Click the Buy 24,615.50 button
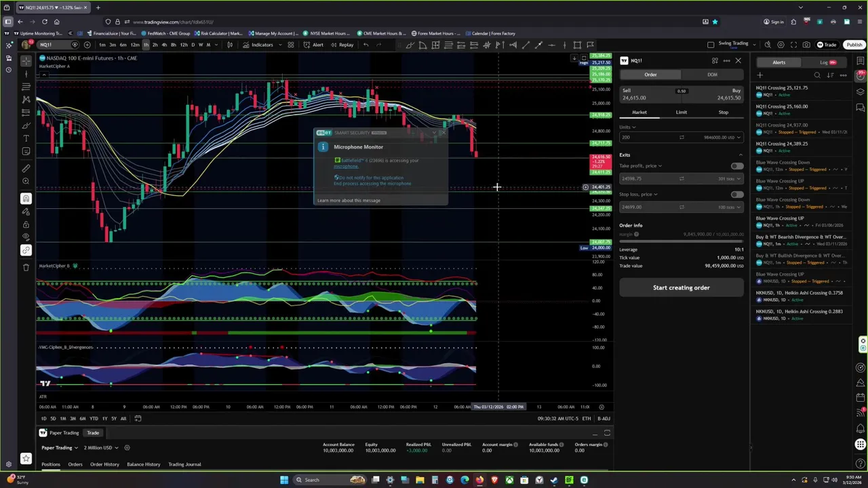Screen dimensions: 868x488 click(x=713, y=94)
